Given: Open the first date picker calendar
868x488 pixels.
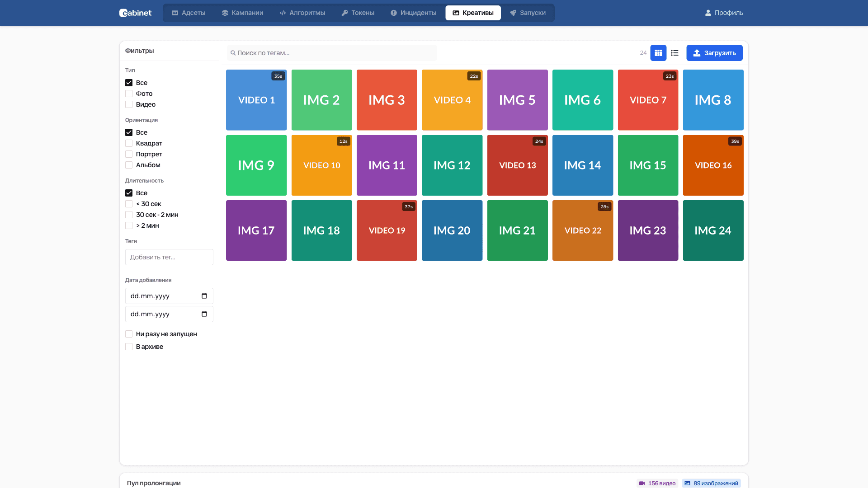Looking at the screenshot, I should tap(204, 296).
